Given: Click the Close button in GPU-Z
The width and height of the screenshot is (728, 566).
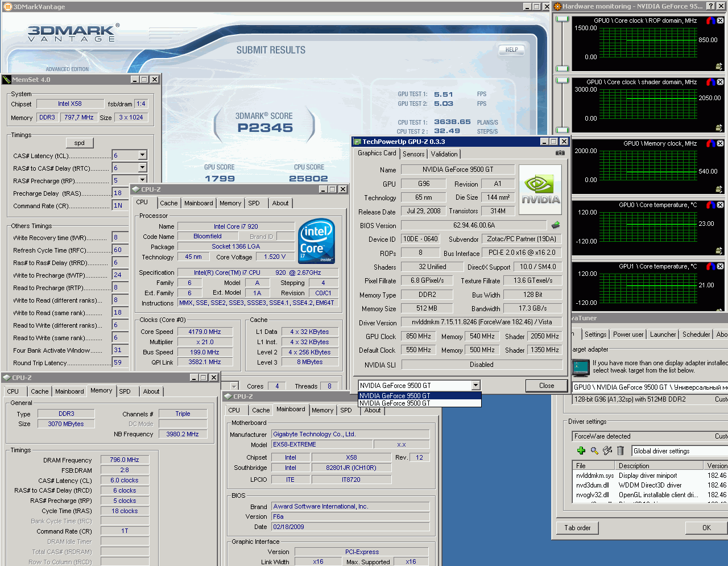Looking at the screenshot, I should pos(547,386).
